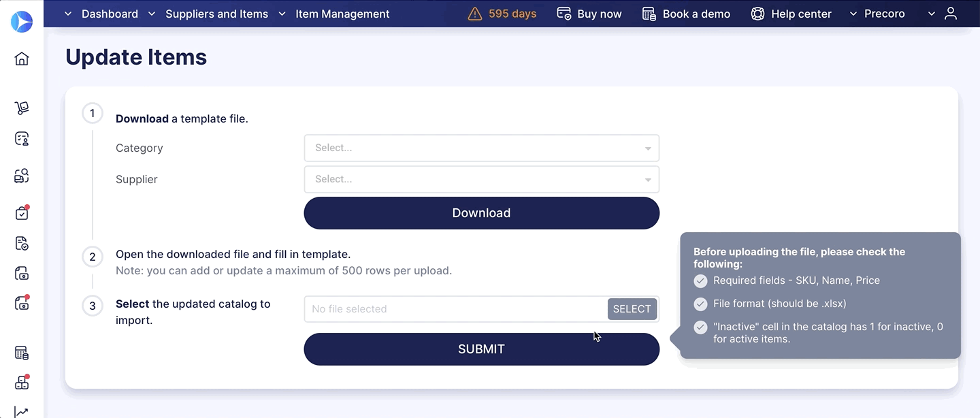
Task: Open the clipboard checkmark sidebar icon
Action: pyautogui.click(x=22, y=213)
